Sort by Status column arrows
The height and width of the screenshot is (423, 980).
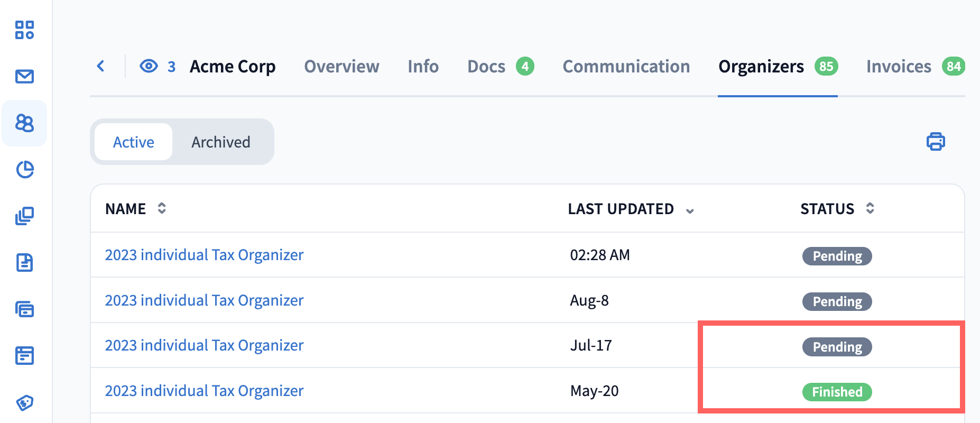coord(870,208)
